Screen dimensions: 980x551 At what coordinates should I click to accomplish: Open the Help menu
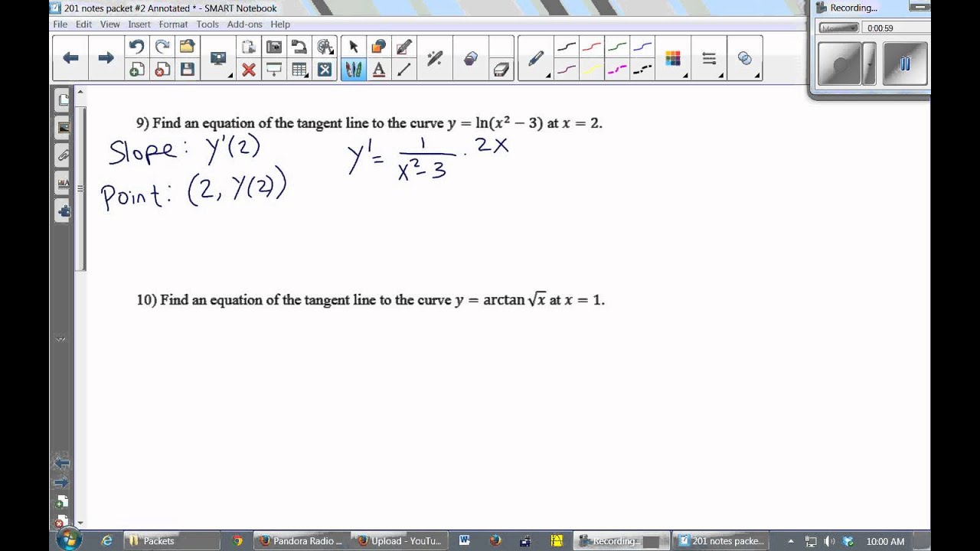coord(280,24)
